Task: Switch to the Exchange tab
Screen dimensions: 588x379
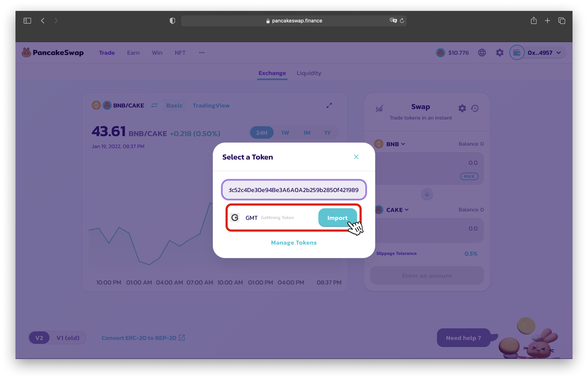Action: (x=272, y=73)
